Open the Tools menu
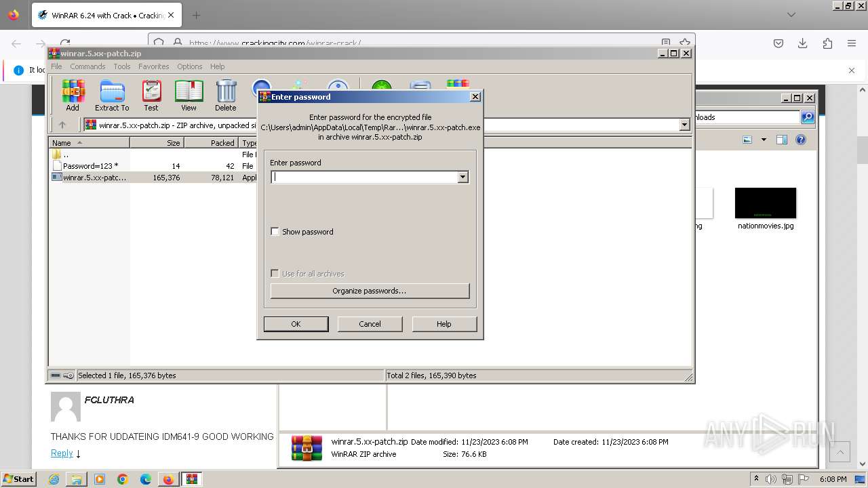This screenshot has height=488, width=868. click(x=122, y=66)
